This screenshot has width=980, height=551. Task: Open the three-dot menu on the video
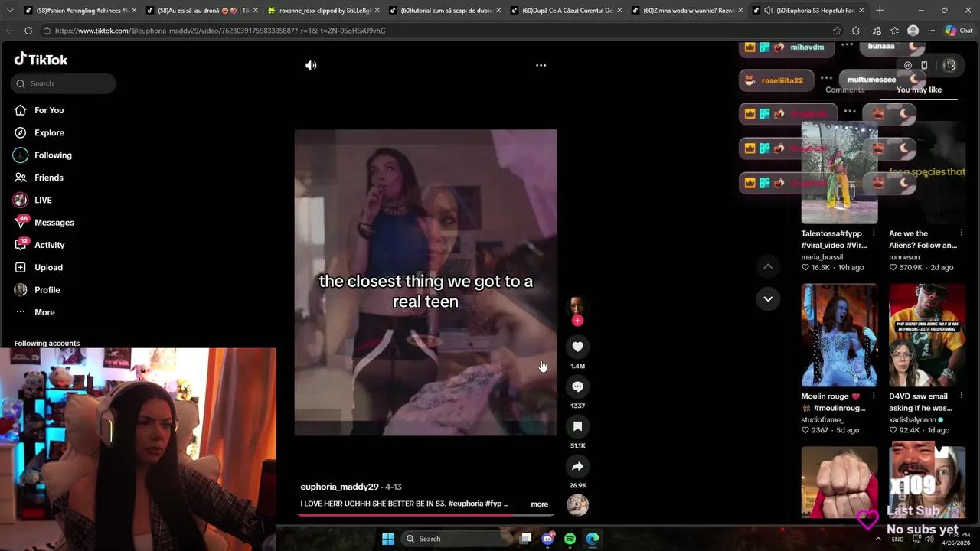point(541,66)
